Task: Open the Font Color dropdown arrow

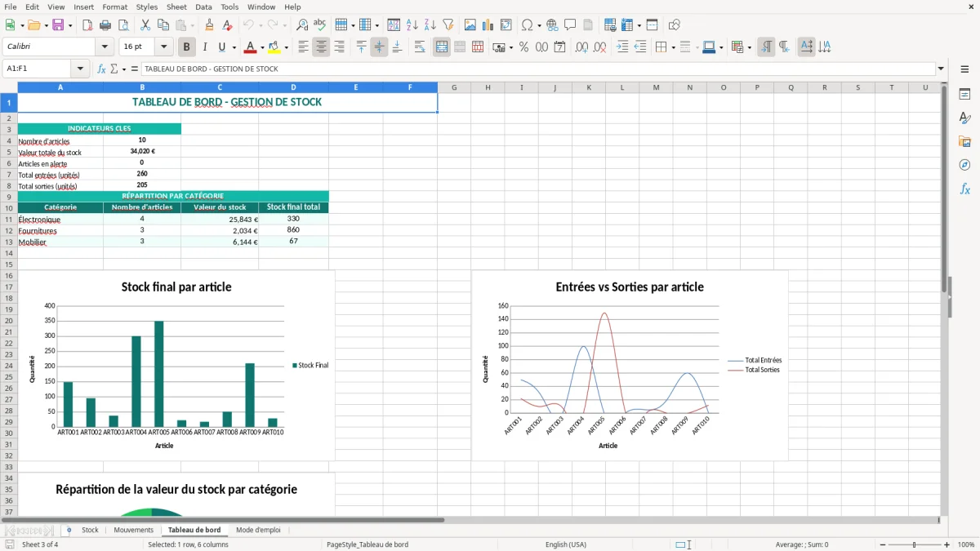Action: point(262,47)
